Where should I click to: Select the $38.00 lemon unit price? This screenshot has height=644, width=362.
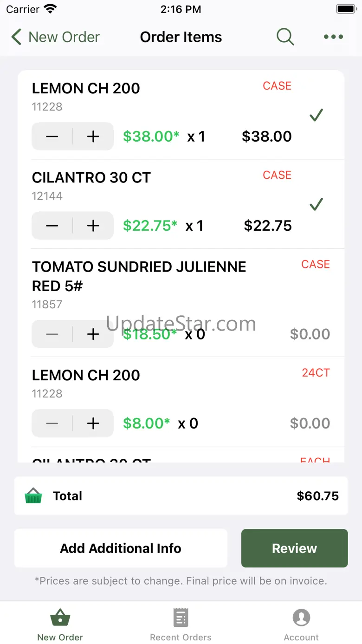coord(151,137)
